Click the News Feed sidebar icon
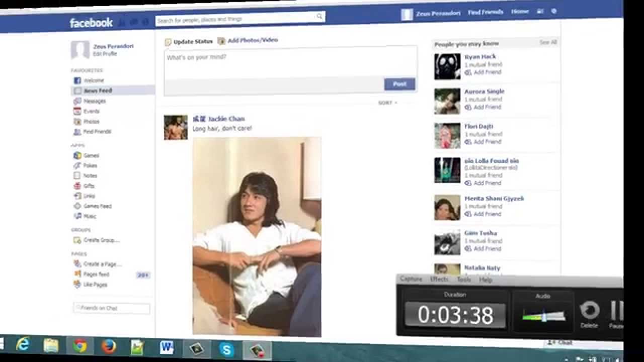Viewport: 644px width, 362px height. [x=77, y=91]
